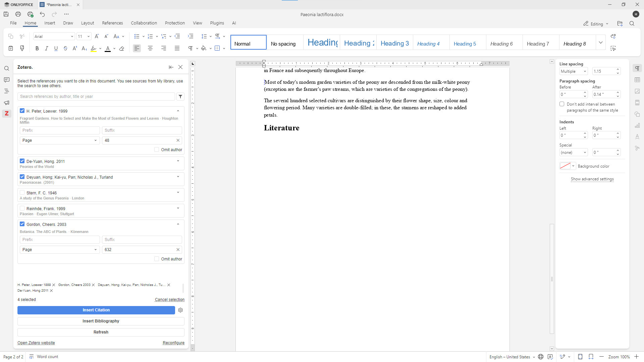Image resolution: width=644 pixels, height=362 pixels.
Task: Switch to the Insert tab
Action: (x=50, y=23)
